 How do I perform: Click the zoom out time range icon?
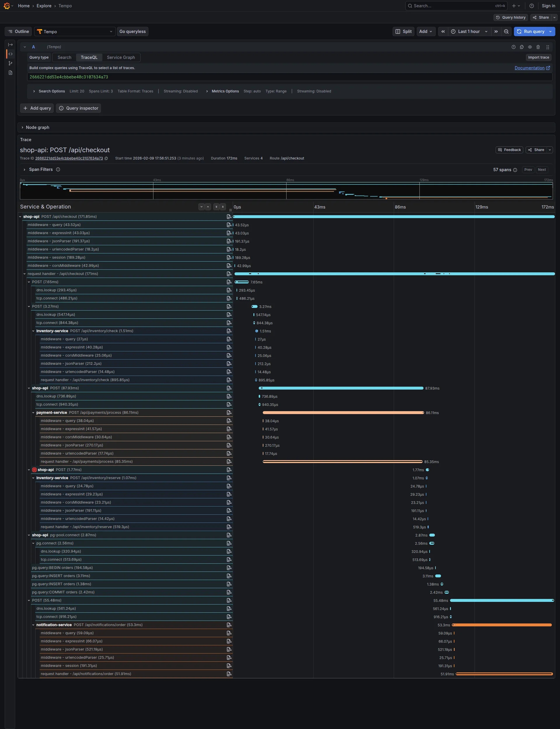(x=506, y=31)
